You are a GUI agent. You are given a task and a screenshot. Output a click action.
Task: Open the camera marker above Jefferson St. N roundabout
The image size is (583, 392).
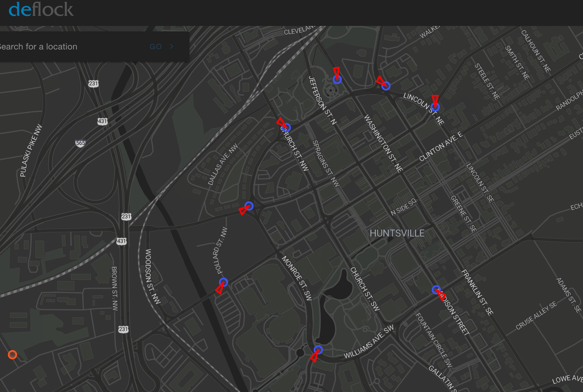coord(337,79)
